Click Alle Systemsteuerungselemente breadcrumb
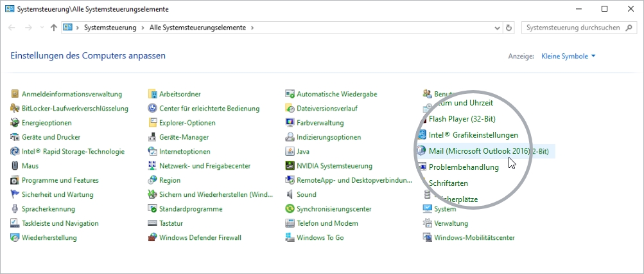Screen dimensions: 644x274 pos(198,28)
